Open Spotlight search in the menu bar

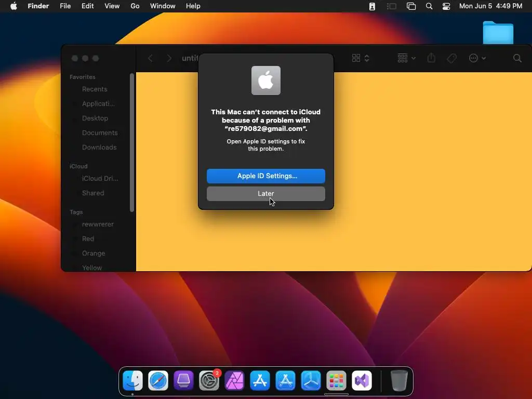429,6
